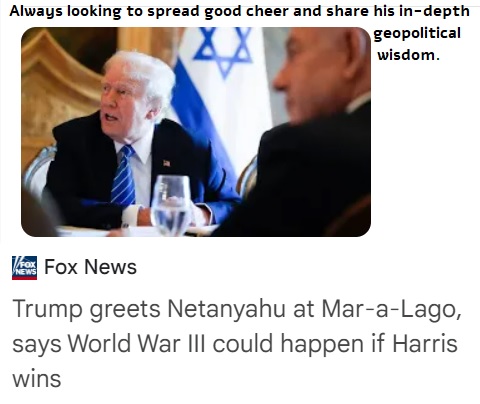480x404 pixels.
Task: Click the Fox News logo icon
Action: [24, 268]
